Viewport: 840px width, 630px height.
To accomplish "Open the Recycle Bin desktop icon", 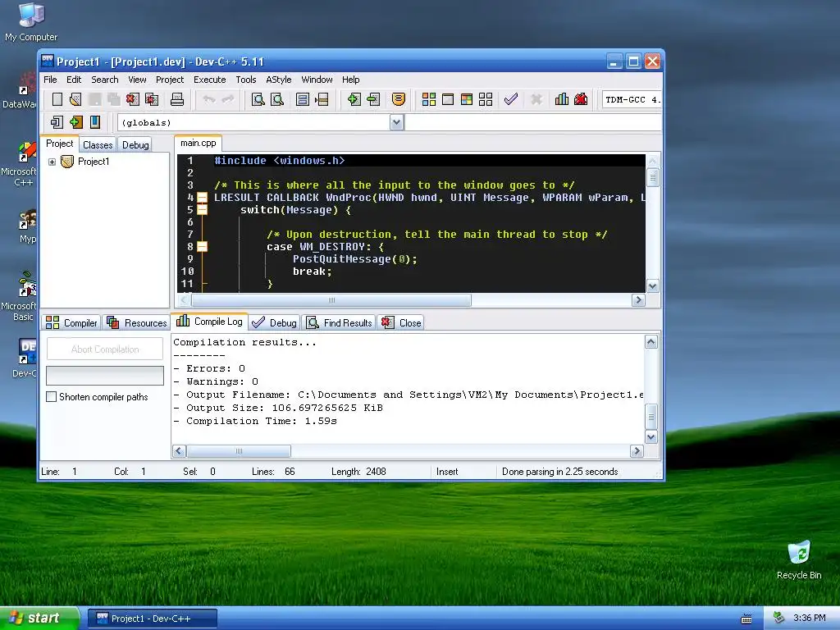I will pyautogui.click(x=799, y=559).
